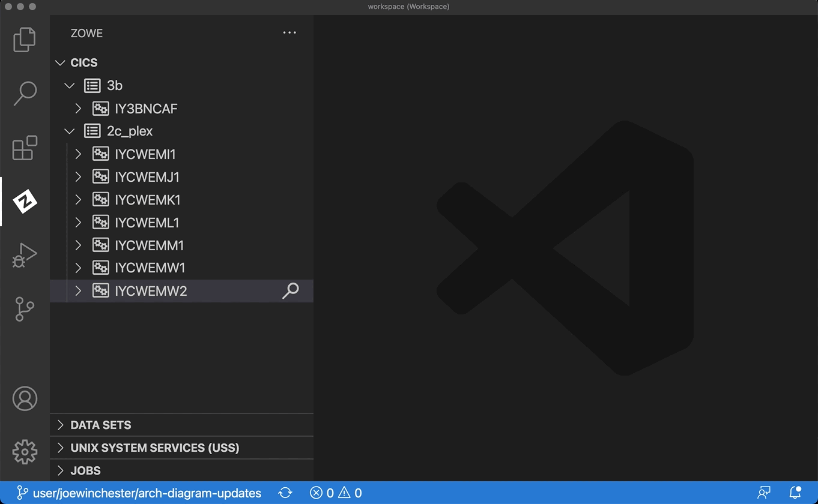Expand the IY3BNCAF region
Viewport: 818px width, 504px height.
[x=78, y=109]
